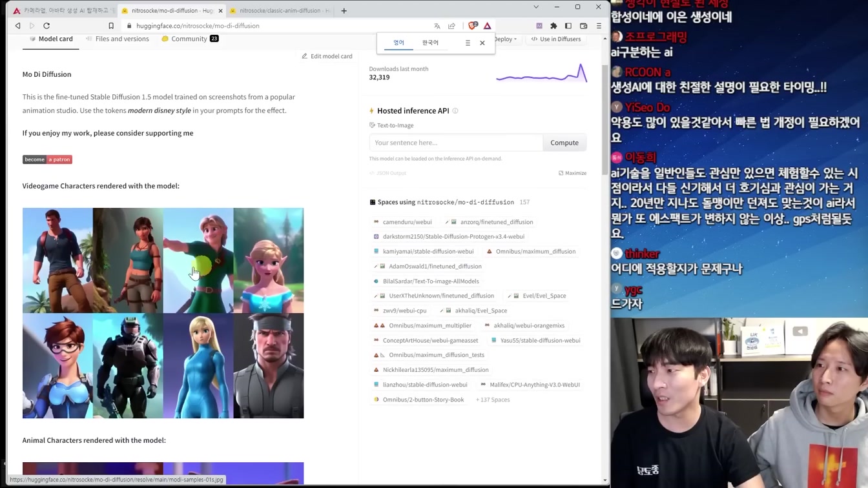Open lianzhou/stable-diffusion-webui space
The image size is (868, 488).
pos(420,385)
